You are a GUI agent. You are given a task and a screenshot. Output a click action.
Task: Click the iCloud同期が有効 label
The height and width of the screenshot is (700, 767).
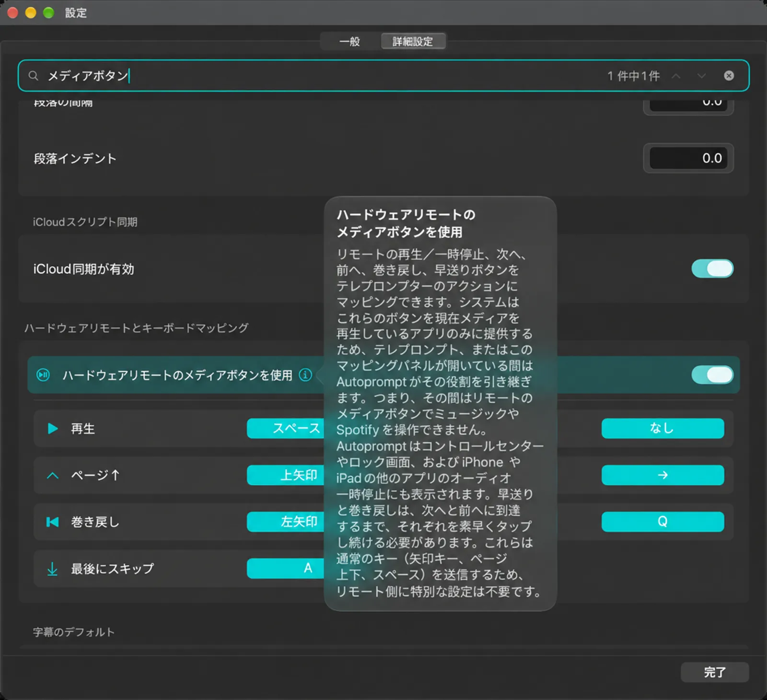coord(83,269)
